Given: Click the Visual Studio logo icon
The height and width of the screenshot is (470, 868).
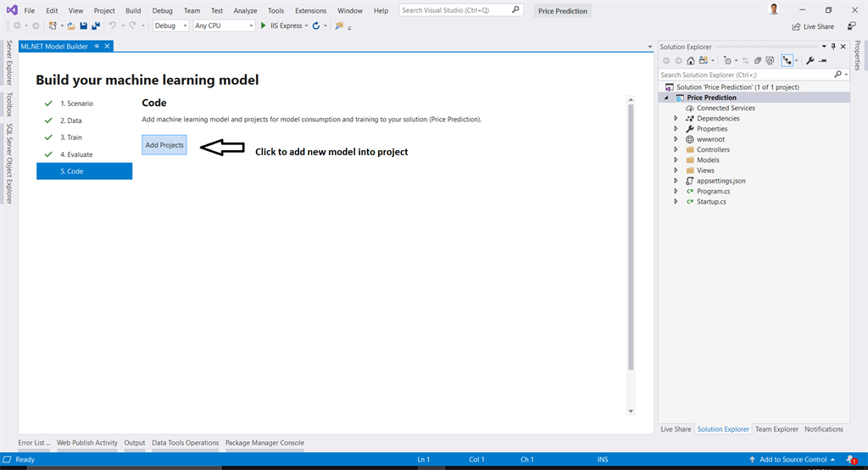Looking at the screenshot, I should (12, 10).
